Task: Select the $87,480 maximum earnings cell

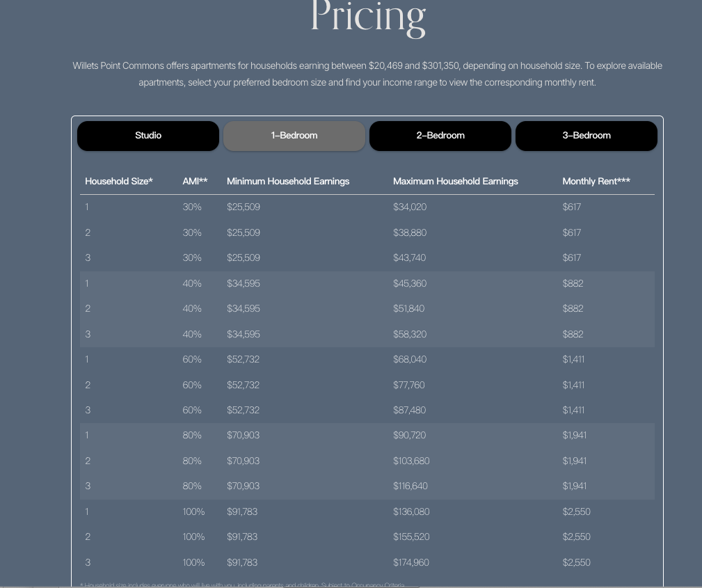Action: (x=410, y=410)
